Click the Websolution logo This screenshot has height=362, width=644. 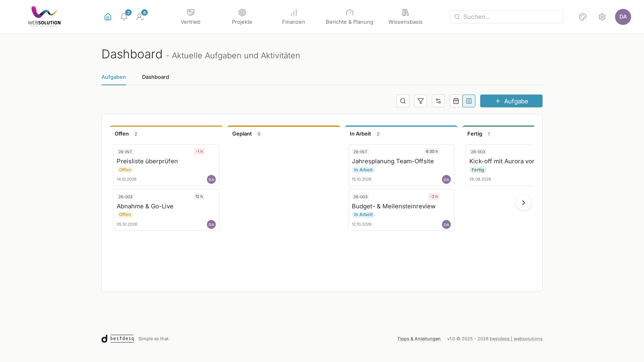[x=44, y=16]
